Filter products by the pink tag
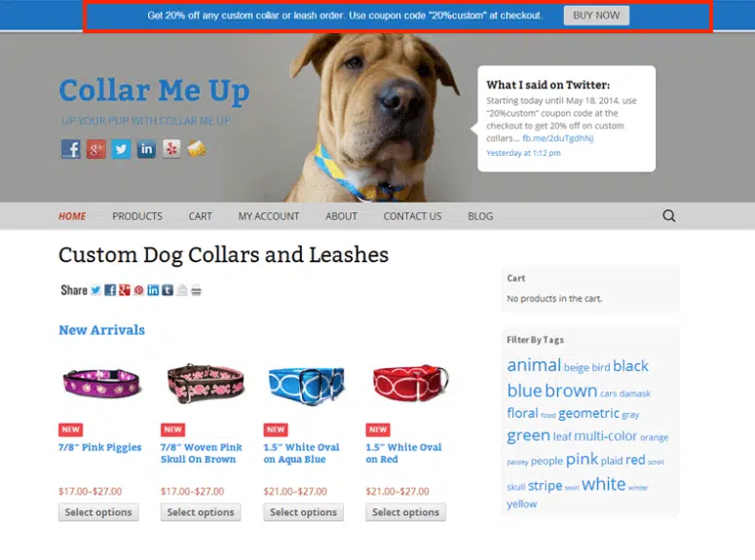The image size is (755, 560). 582,459
